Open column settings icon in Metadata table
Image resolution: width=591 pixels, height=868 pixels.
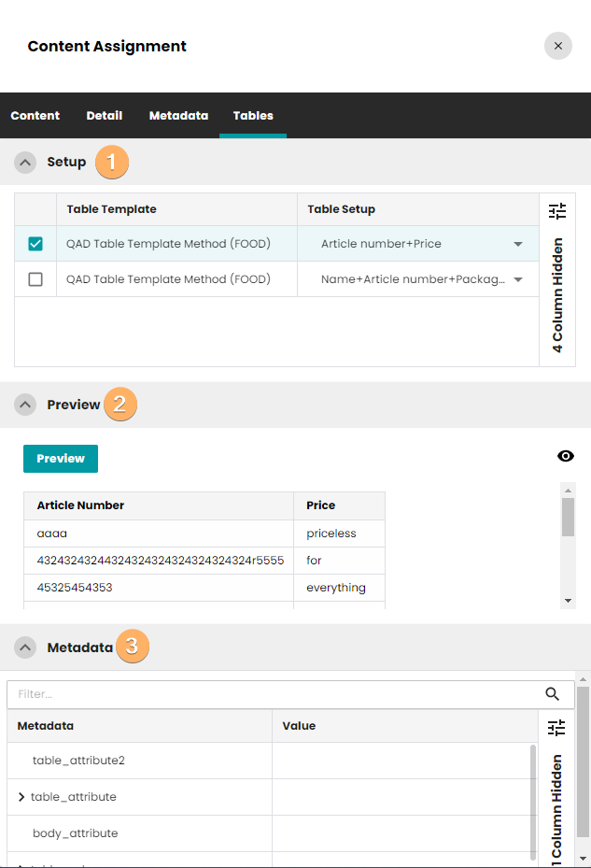(x=556, y=727)
